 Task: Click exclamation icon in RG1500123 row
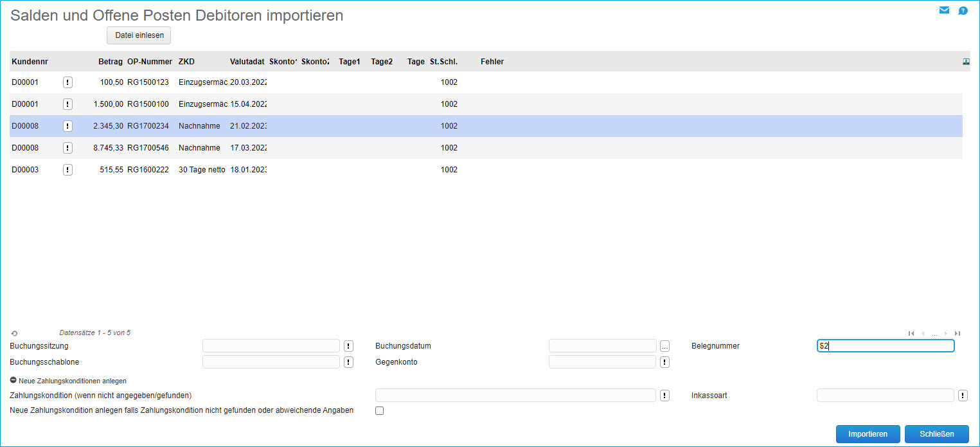coord(68,82)
